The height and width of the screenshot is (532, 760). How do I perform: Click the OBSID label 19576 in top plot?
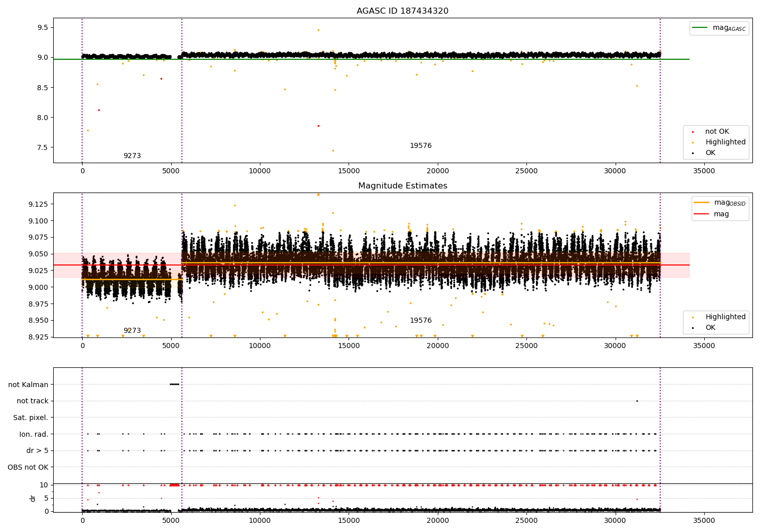[x=421, y=146]
